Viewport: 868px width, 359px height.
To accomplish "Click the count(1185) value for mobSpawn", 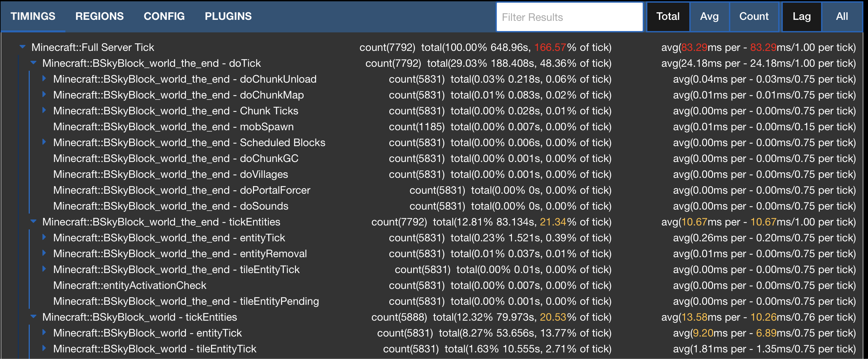I will [x=417, y=127].
